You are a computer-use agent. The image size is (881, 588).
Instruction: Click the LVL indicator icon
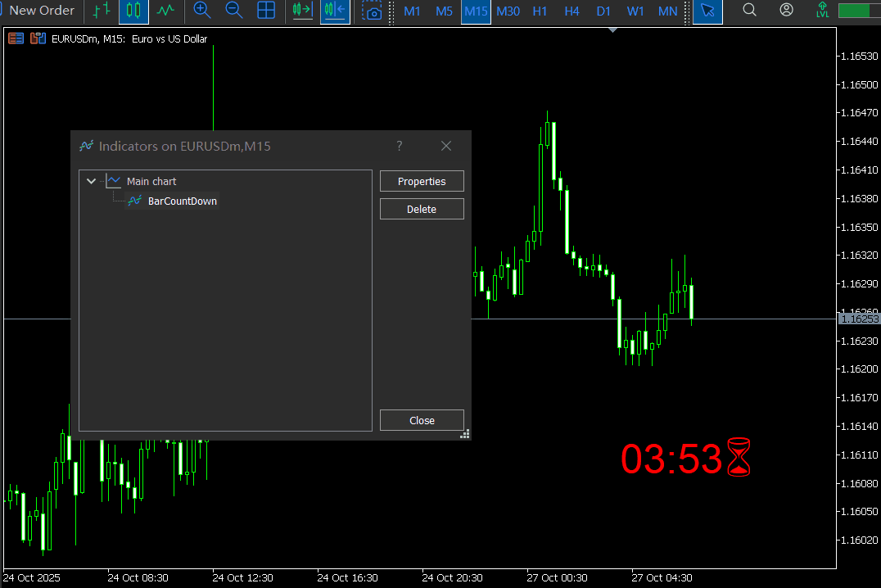821,10
